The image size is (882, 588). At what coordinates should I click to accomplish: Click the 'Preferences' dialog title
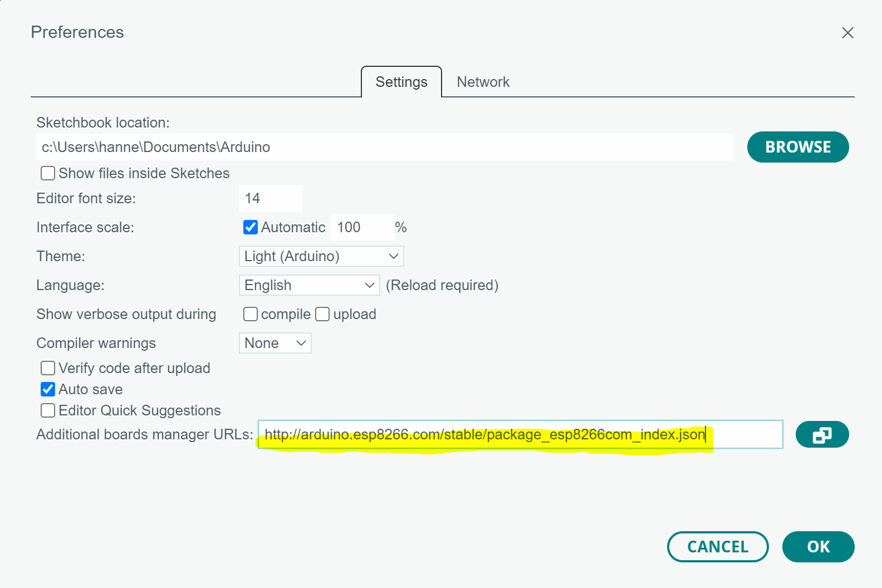pyautogui.click(x=77, y=32)
